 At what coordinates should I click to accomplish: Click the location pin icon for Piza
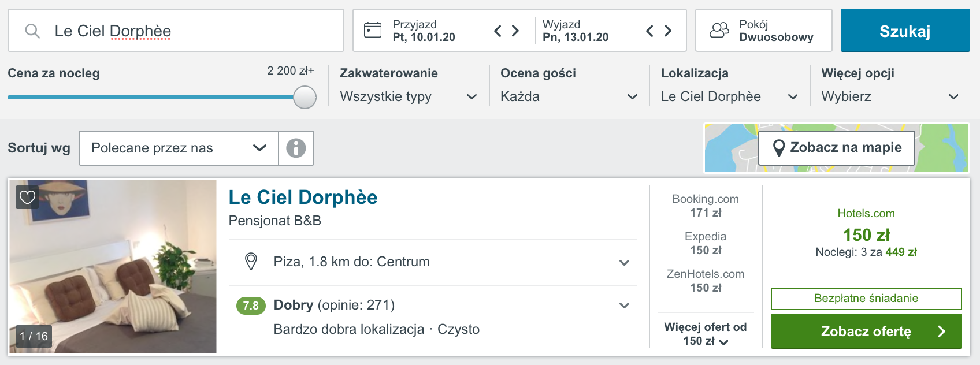[251, 262]
